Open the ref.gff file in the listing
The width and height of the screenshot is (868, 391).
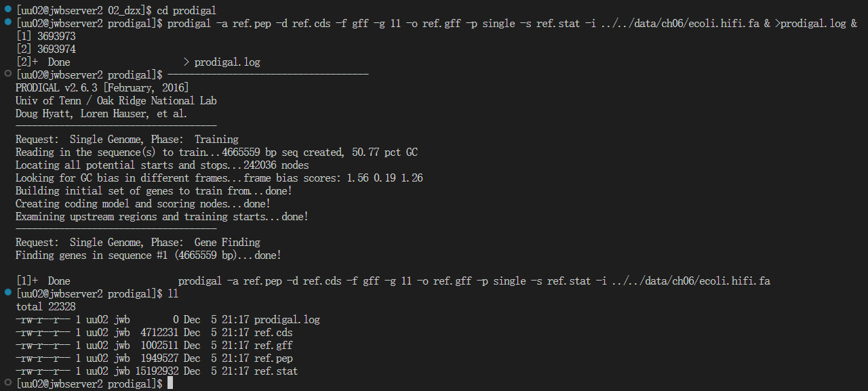273,346
